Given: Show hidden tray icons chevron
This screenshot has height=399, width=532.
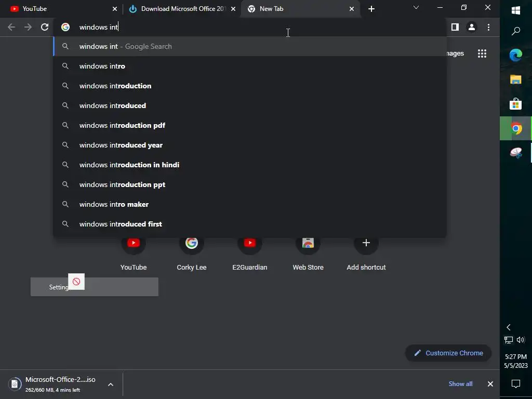Looking at the screenshot, I should click(x=509, y=327).
